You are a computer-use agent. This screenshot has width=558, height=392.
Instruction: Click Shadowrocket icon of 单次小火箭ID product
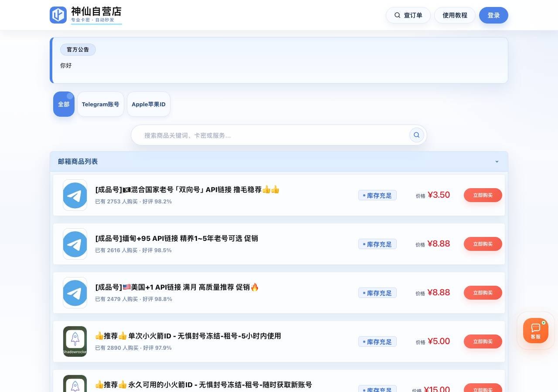coord(75,341)
